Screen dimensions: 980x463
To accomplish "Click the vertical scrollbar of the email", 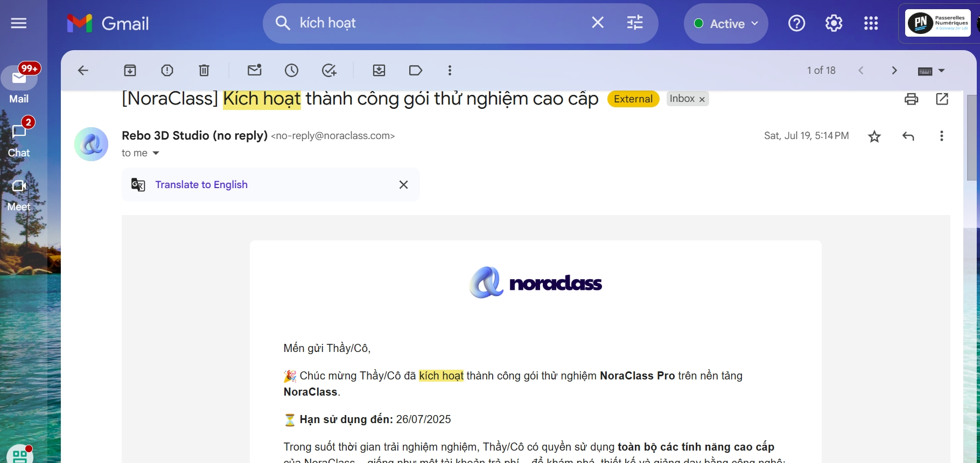I will 972,138.
